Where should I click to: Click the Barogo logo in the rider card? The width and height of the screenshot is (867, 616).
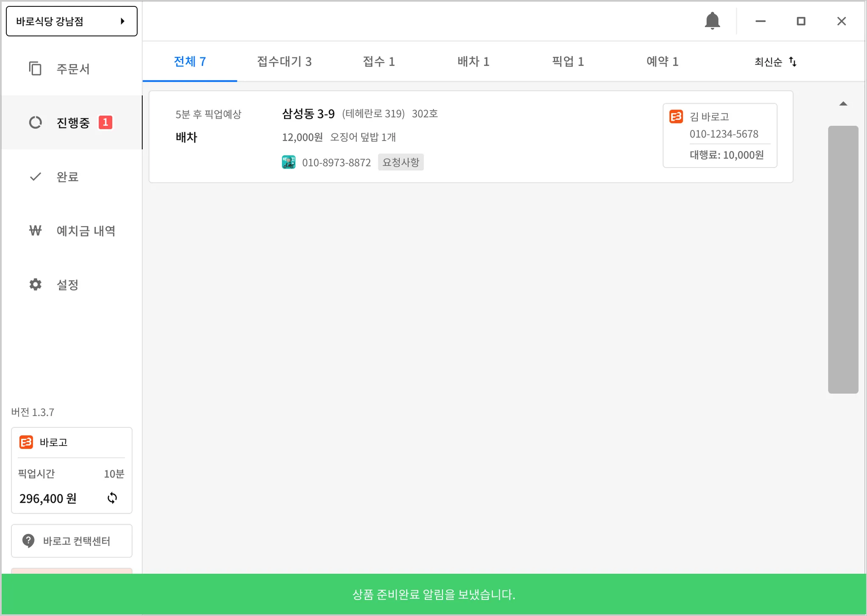pos(676,116)
